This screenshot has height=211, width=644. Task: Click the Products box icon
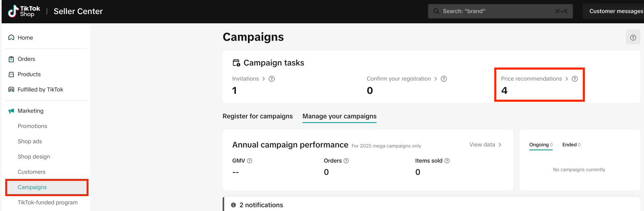point(11,74)
